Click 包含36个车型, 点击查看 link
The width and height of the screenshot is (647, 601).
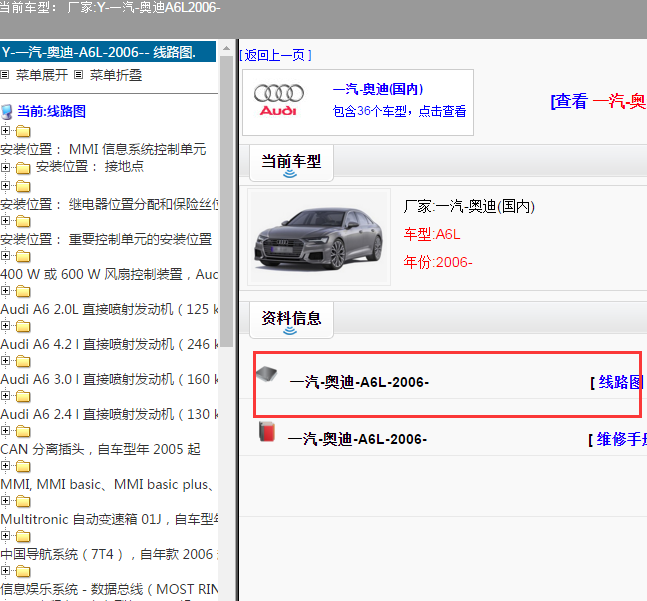pyautogui.click(x=399, y=111)
